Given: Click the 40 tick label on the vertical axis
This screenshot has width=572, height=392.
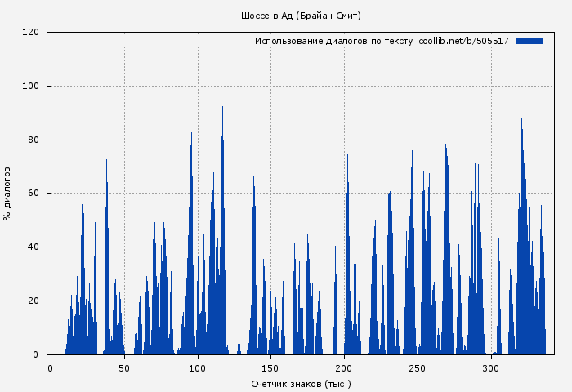Looking at the screenshot, I should tap(34, 247).
